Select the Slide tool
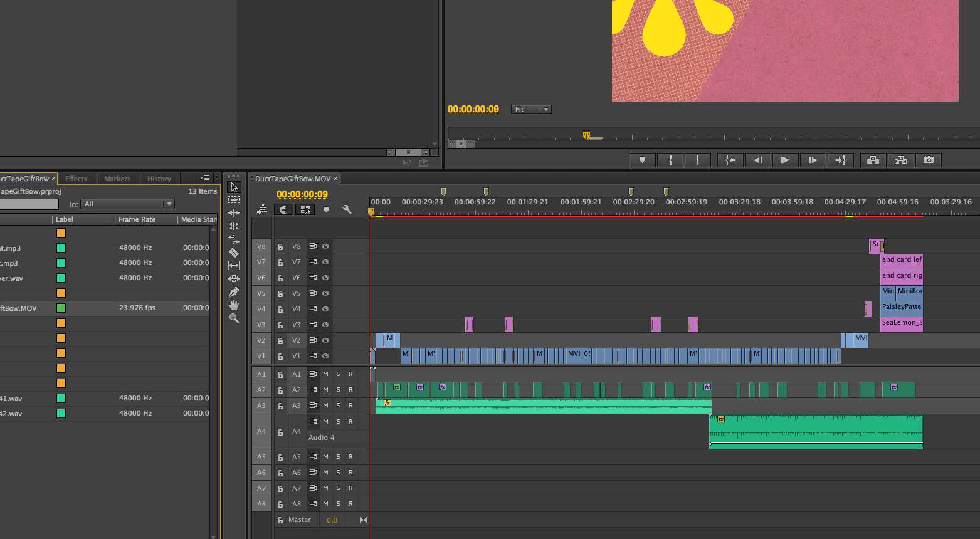The image size is (980, 539). [x=234, y=279]
